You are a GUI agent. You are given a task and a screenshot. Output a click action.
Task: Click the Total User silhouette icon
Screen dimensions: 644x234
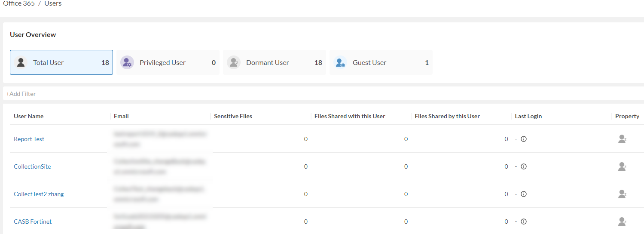click(x=21, y=62)
